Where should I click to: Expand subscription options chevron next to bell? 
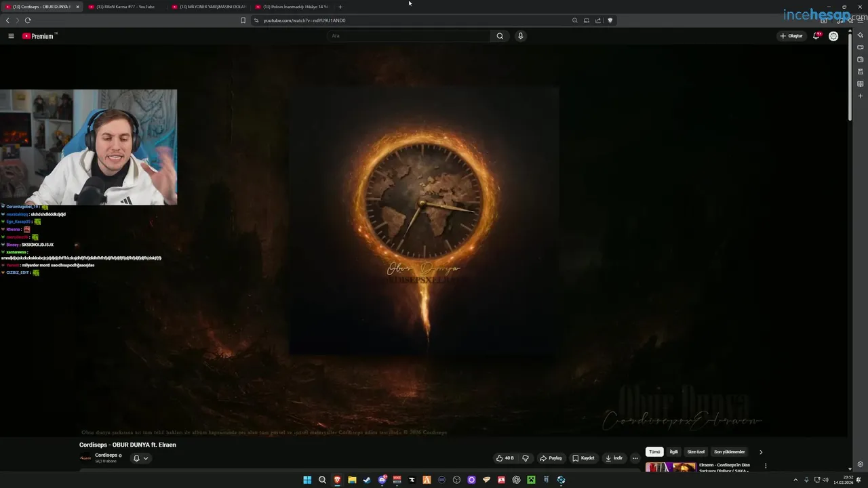tap(145, 458)
